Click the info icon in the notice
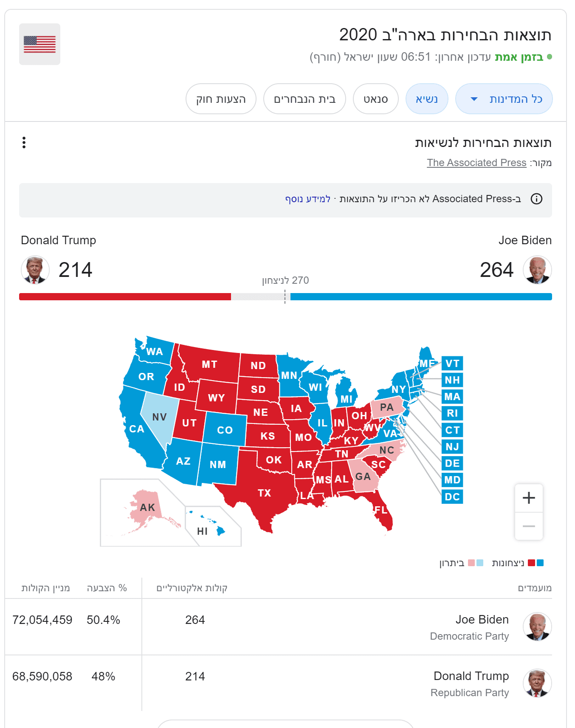 click(x=536, y=199)
